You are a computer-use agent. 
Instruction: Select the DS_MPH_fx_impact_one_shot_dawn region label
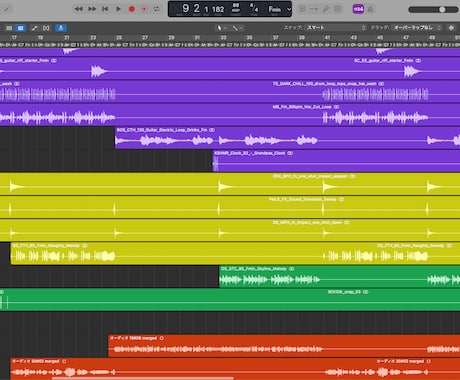tap(307, 222)
